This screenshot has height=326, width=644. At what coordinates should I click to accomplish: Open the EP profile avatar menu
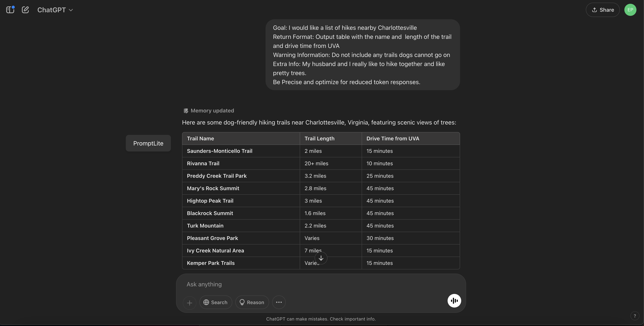click(x=630, y=10)
